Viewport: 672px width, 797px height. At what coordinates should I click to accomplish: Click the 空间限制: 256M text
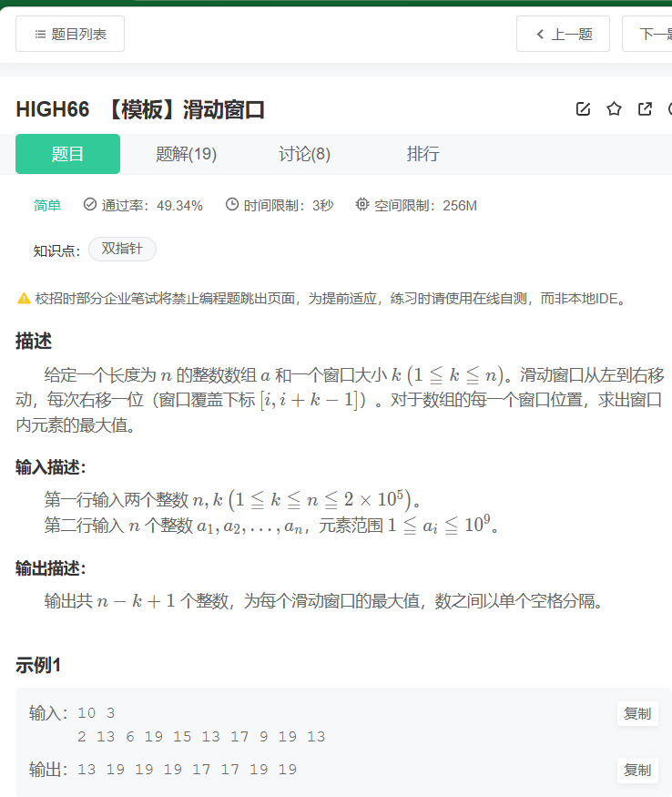coord(425,205)
